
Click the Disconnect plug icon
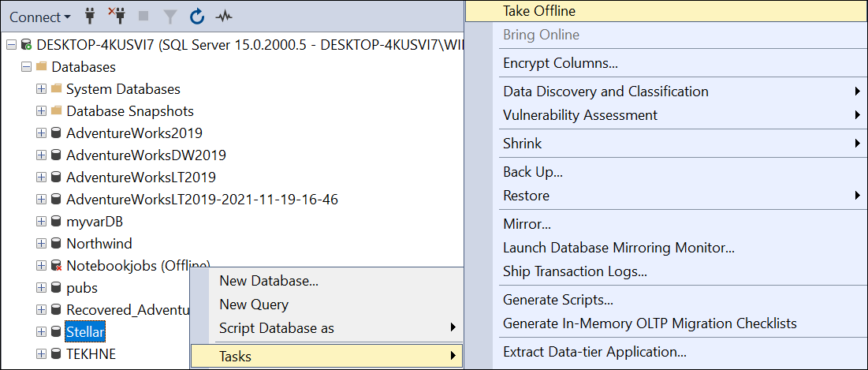click(x=116, y=16)
